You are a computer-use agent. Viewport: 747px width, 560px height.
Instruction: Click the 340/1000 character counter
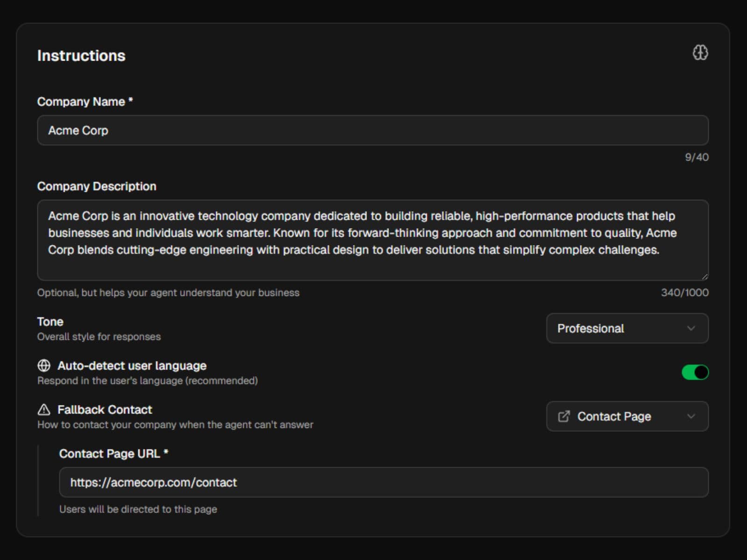684,293
